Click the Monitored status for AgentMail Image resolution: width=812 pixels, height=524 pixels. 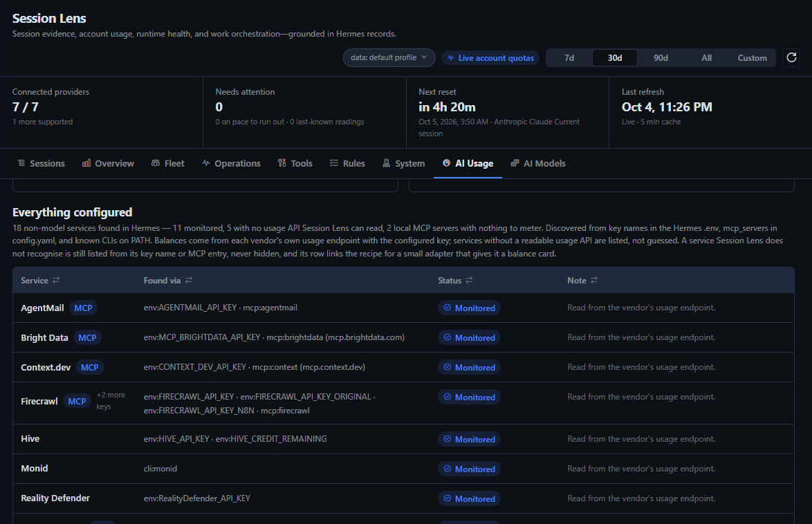(469, 308)
